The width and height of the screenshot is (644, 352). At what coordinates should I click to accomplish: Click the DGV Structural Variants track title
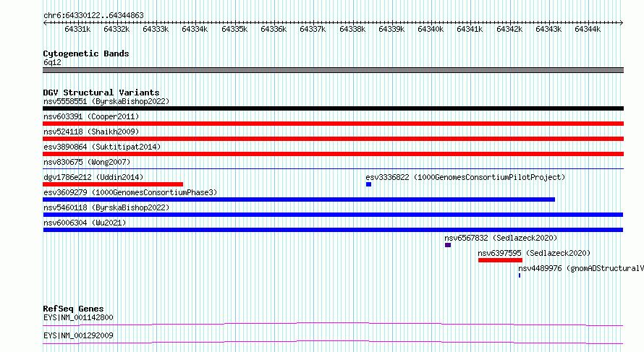[101, 93]
